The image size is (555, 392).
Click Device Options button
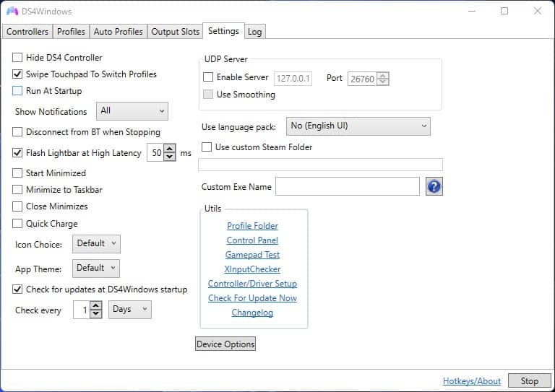(225, 344)
